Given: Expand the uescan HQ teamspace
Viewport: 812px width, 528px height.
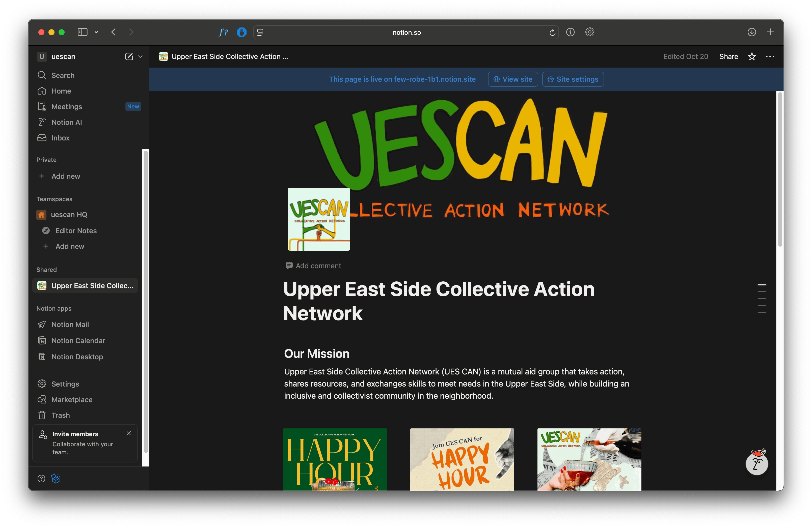Looking at the screenshot, I should tap(69, 215).
